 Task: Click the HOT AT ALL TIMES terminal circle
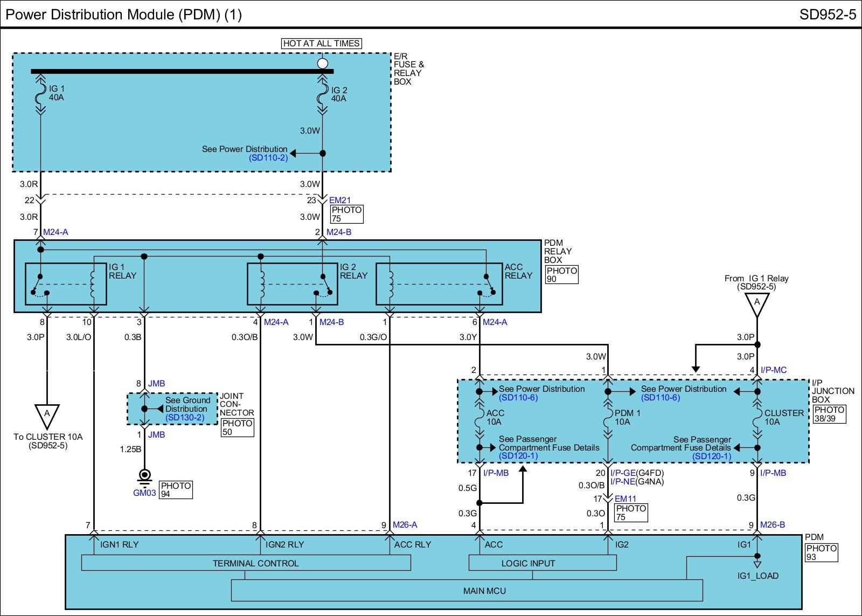coord(322,64)
